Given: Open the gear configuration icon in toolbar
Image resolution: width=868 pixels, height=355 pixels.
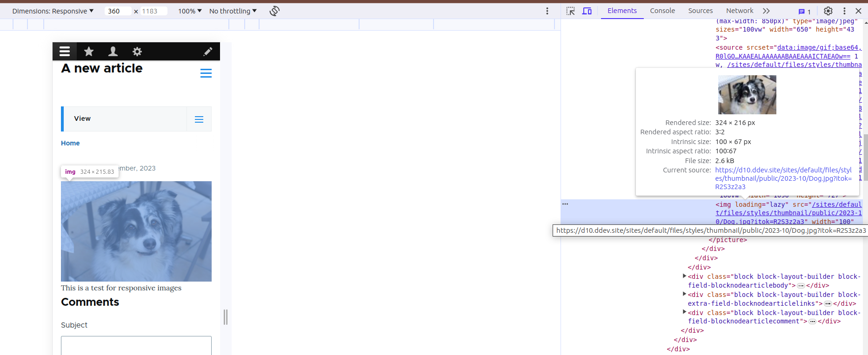Looking at the screenshot, I should (x=137, y=51).
